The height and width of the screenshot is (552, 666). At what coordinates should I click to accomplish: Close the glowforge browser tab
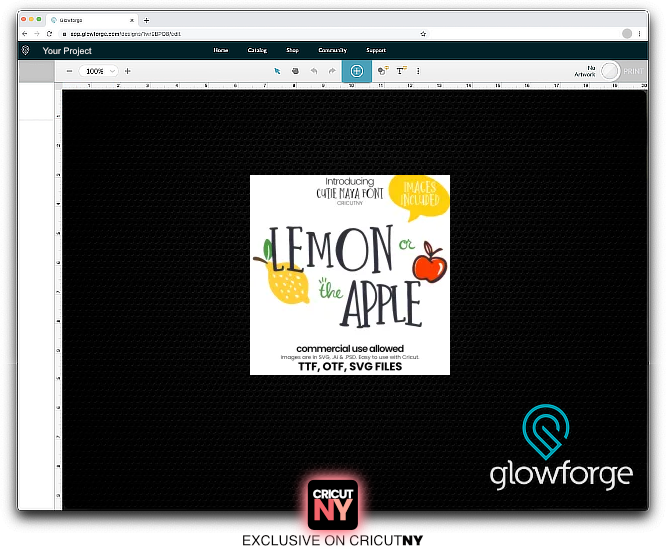[x=132, y=20]
